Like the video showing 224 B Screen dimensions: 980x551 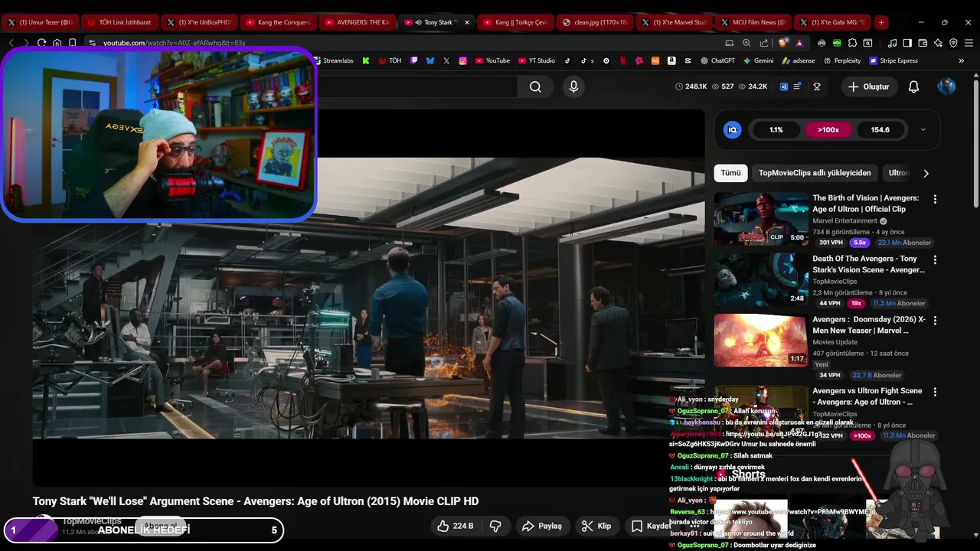(x=456, y=526)
